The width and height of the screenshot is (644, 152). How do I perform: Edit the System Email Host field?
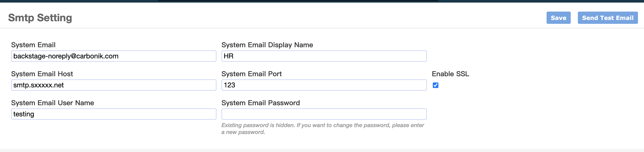click(x=114, y=85)
